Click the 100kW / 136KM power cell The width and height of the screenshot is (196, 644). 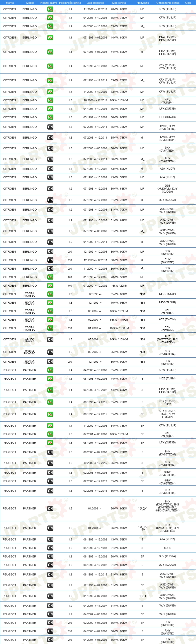(x=119, y=328)
